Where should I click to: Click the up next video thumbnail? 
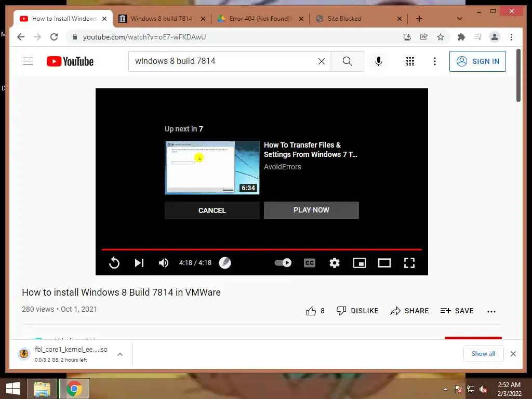(212, 168)
